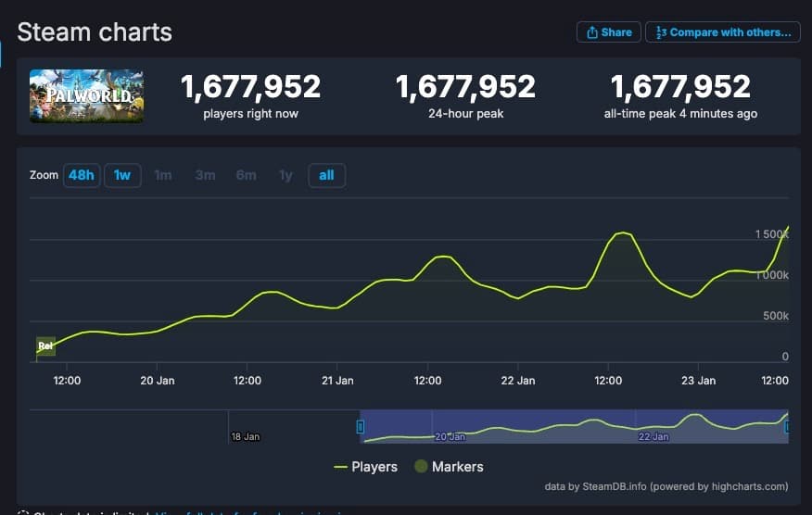812x515 pixels.
Task: Grab the right navigator range handle
Action: 787,426
